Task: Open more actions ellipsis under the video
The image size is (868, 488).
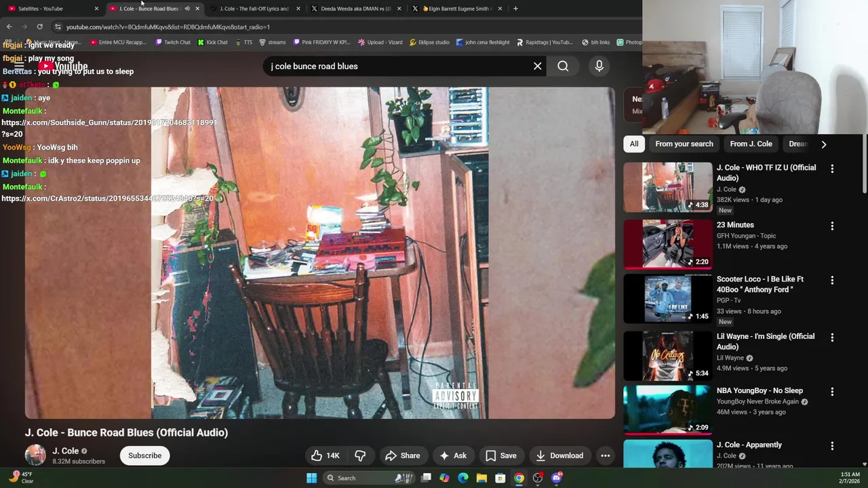Action: point(606,455)
